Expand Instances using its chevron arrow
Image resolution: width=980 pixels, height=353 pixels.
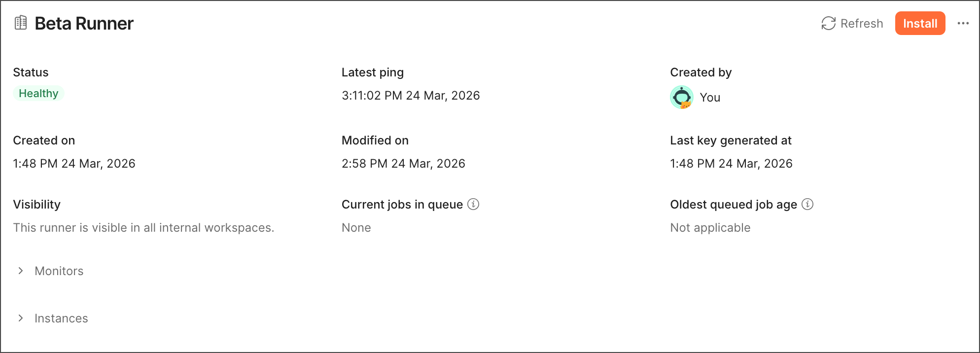(x=21, y=318)
